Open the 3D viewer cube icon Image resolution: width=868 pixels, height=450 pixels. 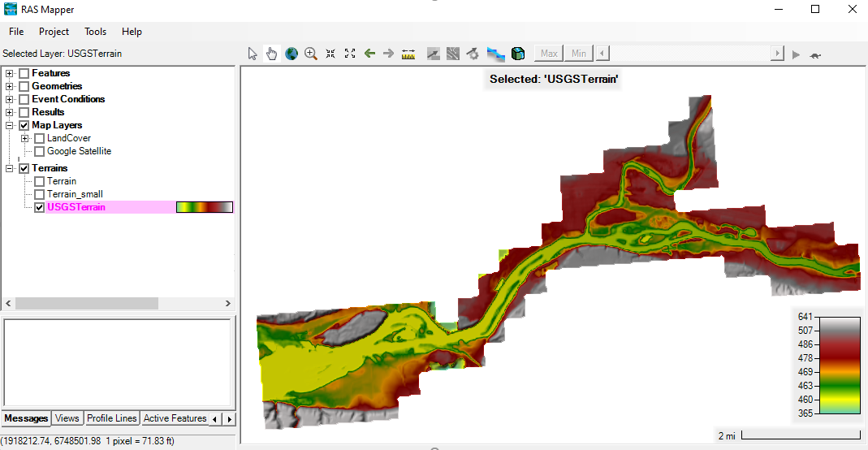(517, 54)
